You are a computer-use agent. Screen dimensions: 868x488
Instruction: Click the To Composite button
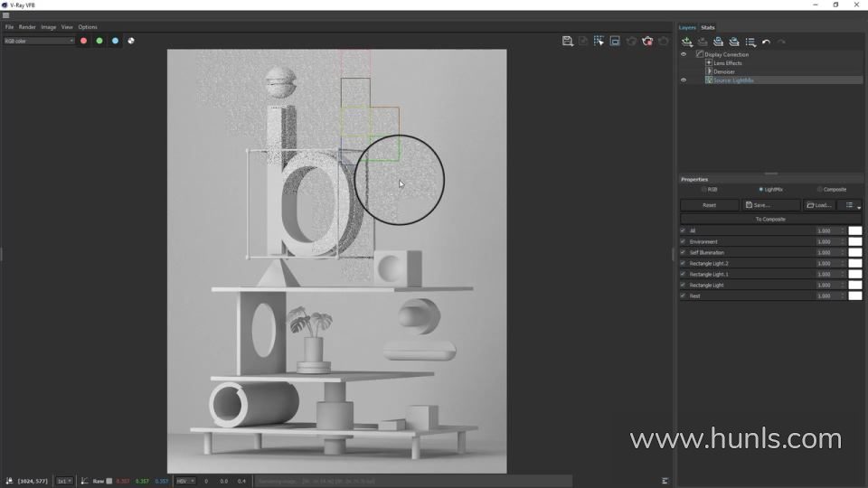pyautogui.click(x=770, y=219)
